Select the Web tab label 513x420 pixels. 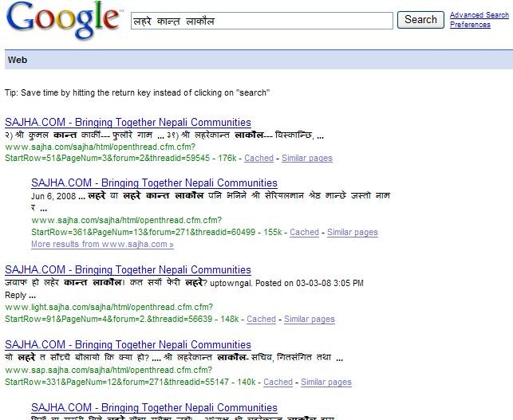tap(18, 60)
